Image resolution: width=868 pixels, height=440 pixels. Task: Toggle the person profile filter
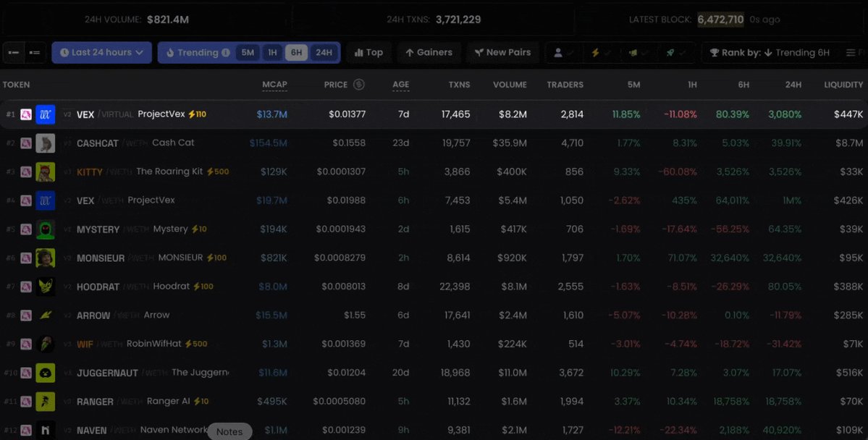point(563,53)
